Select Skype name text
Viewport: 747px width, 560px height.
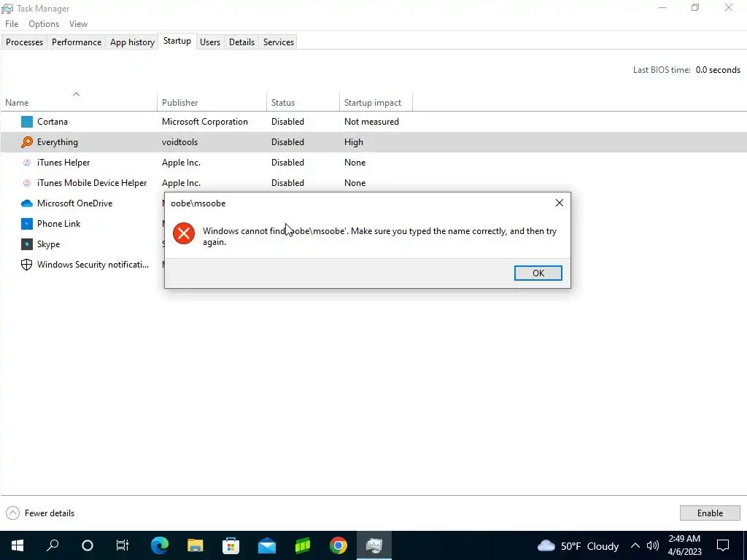click(49, 244)
